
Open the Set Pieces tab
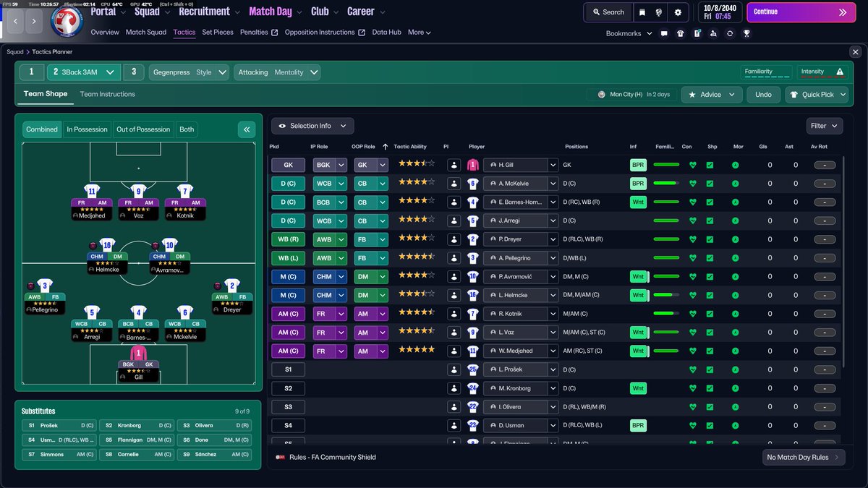[x=218, y=32]
